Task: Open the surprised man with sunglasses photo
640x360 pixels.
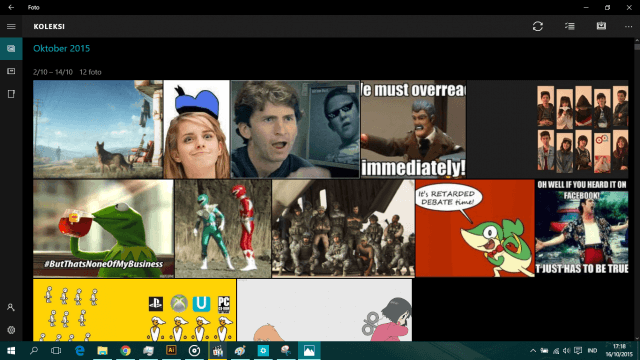Action: click(x=295, y=129)
